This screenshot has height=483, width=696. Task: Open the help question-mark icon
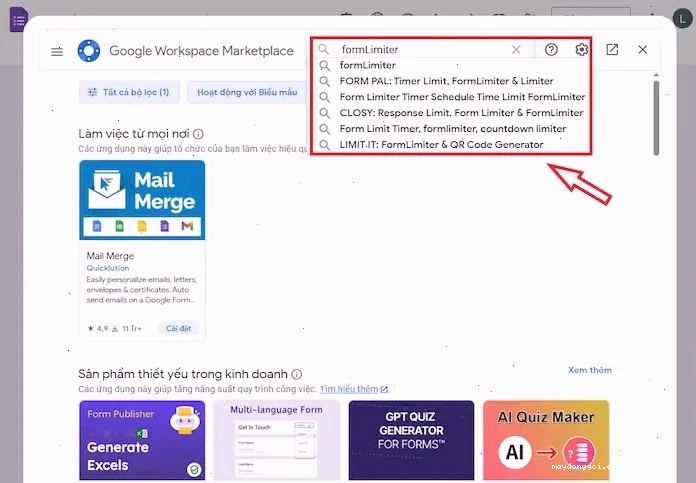tap(551, 50)
